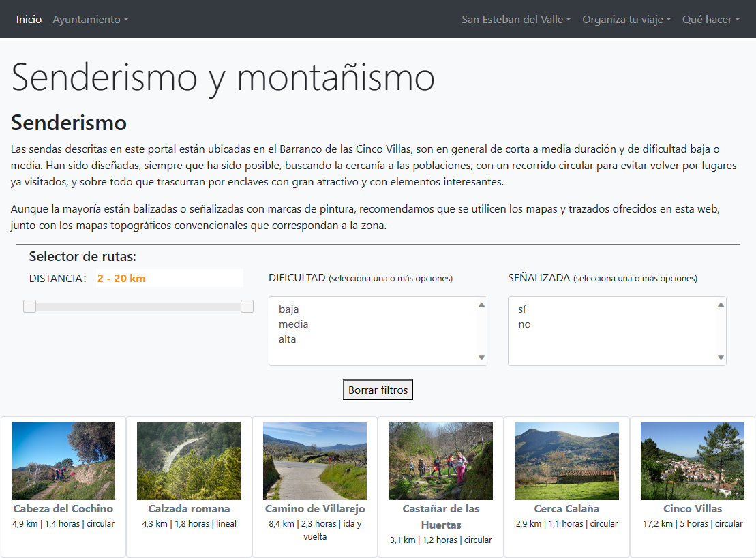Open the Castañar de las Huertas photo
This screenshot has height=558, width=756.
(440, 461)
